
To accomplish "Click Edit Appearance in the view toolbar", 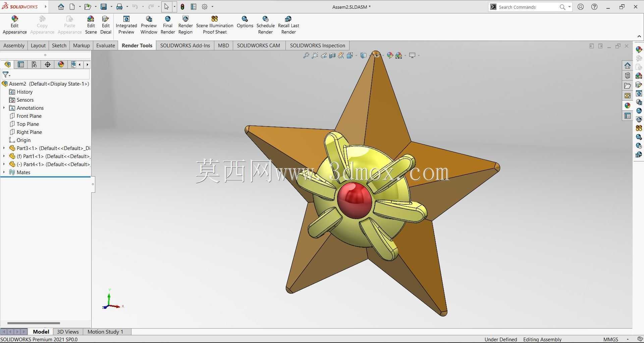I will [x=390, y=55].
